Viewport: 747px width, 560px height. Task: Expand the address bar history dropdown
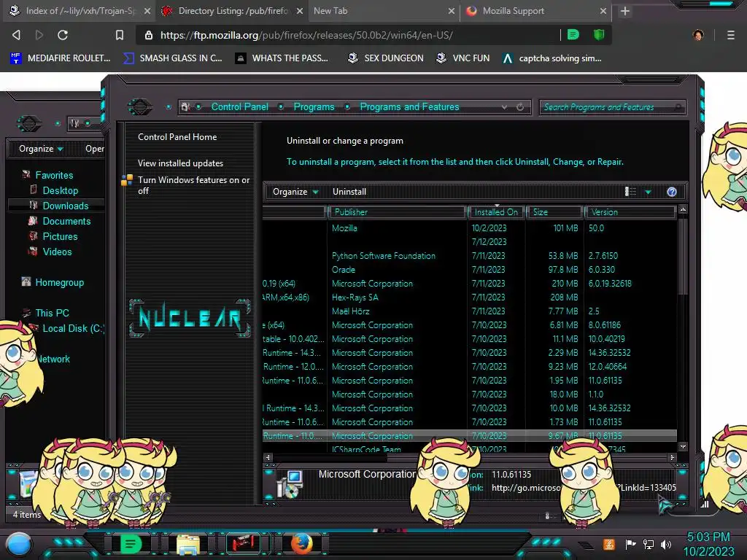[504, 107]
